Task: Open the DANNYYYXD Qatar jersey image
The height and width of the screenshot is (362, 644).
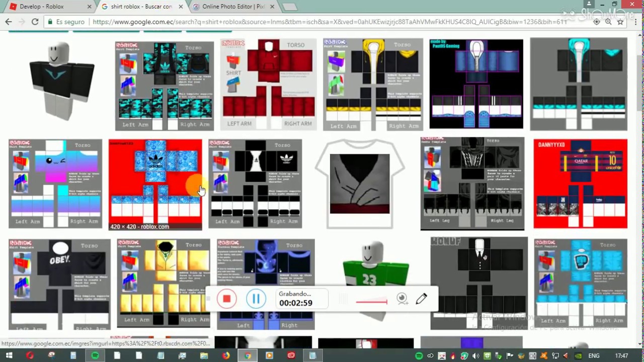Action: (x=581, y=184)
